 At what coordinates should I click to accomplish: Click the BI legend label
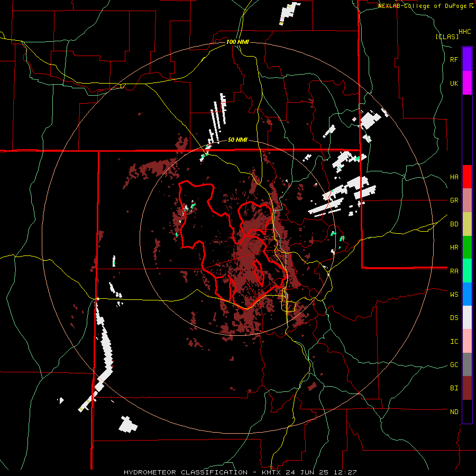(454, 388)
